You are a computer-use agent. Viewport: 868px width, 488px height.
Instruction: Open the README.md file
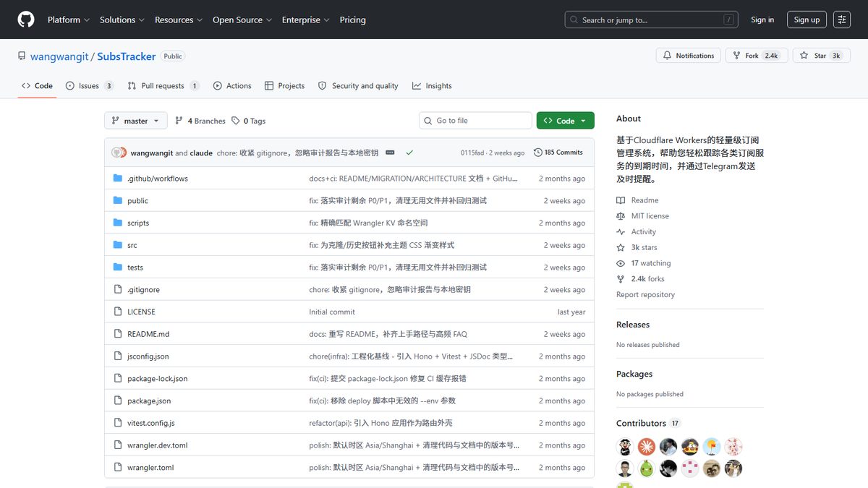(148, 334)
